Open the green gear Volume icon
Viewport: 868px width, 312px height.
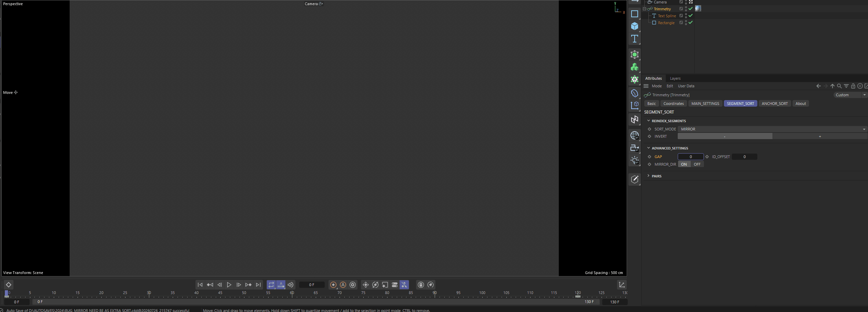coord(634,79)
